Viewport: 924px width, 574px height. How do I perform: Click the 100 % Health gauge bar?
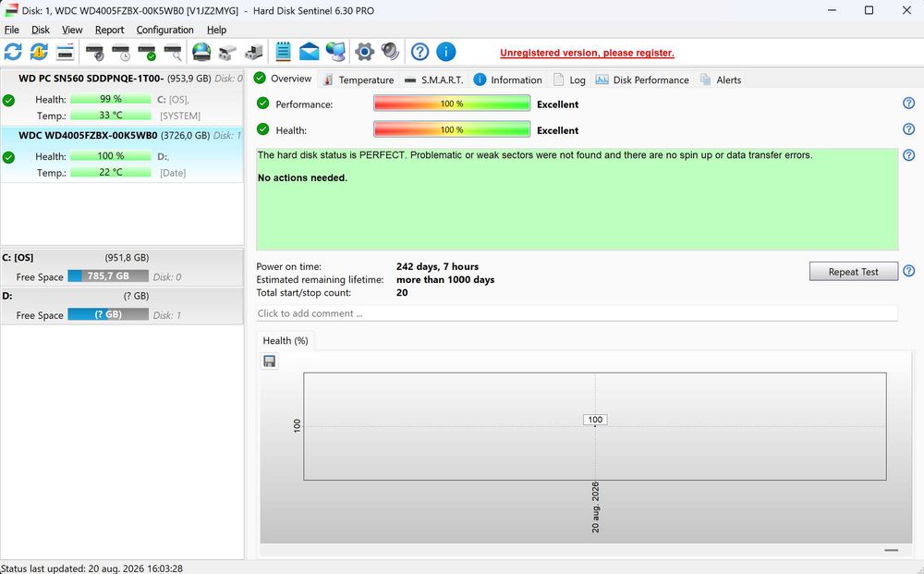click(452, 129)
